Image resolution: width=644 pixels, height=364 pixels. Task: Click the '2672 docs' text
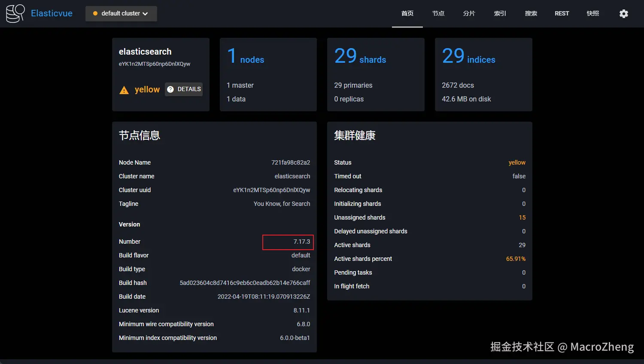(458, 86)
